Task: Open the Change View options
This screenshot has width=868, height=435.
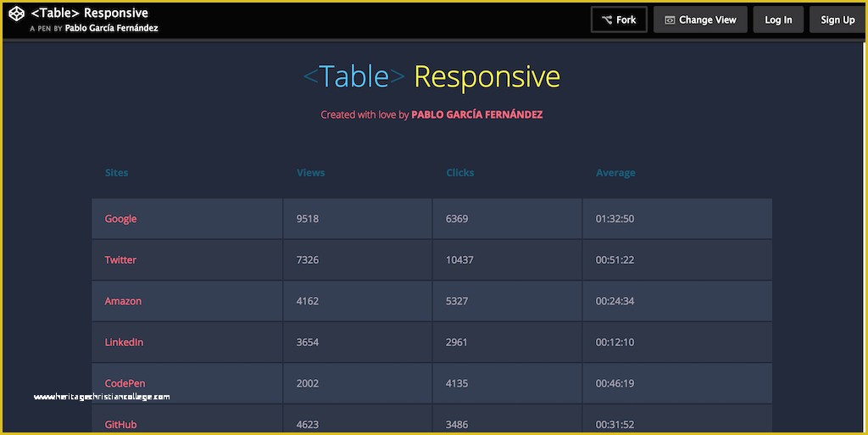Action: coord(700,20)
